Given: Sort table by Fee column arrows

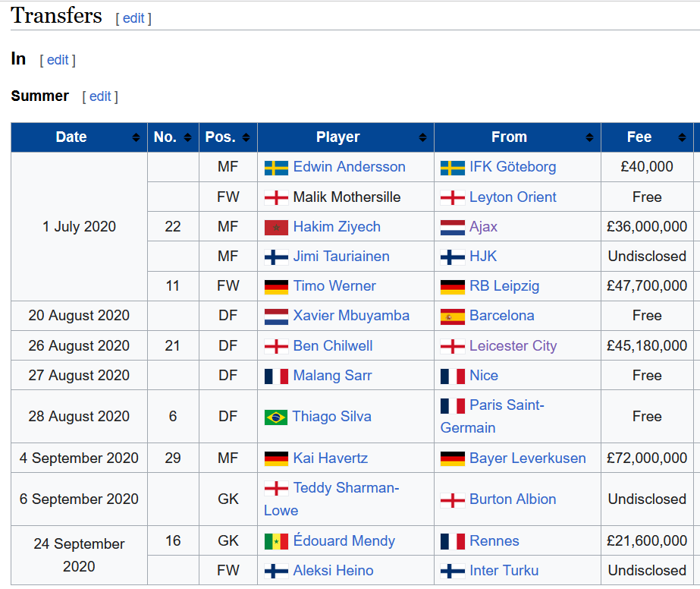Looking at the screenshot, I should click(x=682, y=137).
